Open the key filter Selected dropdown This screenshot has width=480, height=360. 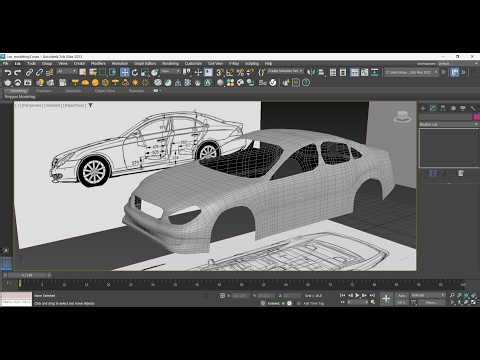[x=428, y=295]
